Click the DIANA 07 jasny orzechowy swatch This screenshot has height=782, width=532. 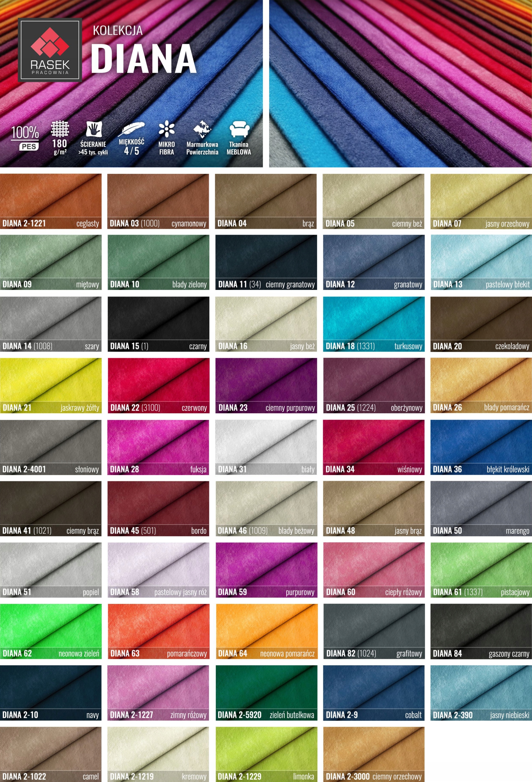pyautogui.click(x=481, y=201)
